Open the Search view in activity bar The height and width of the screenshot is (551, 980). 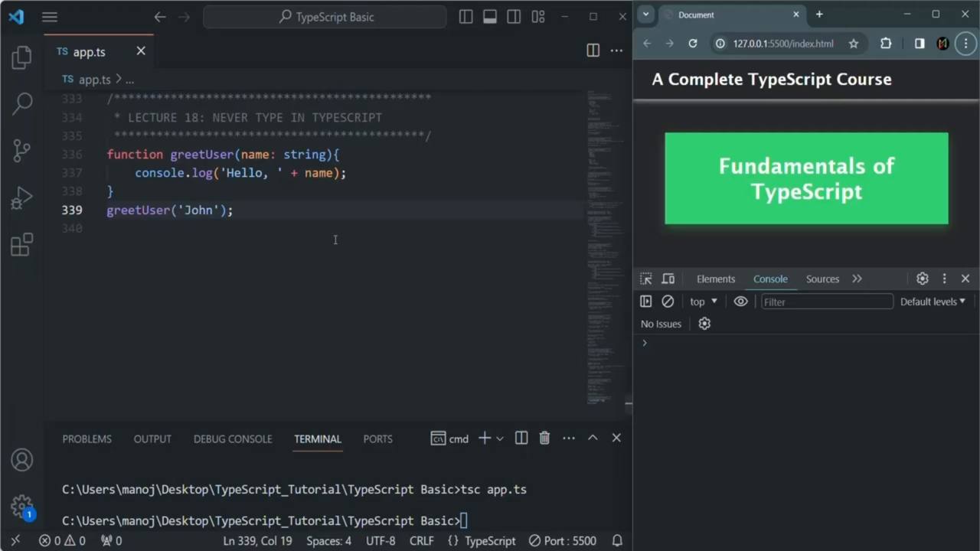click(x=22, y=103)
